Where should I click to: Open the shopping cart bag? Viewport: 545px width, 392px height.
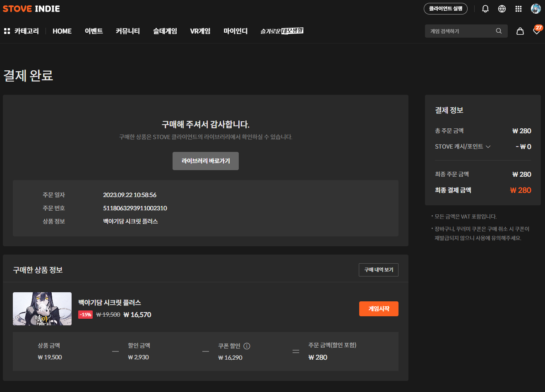[x=520, y=31]
